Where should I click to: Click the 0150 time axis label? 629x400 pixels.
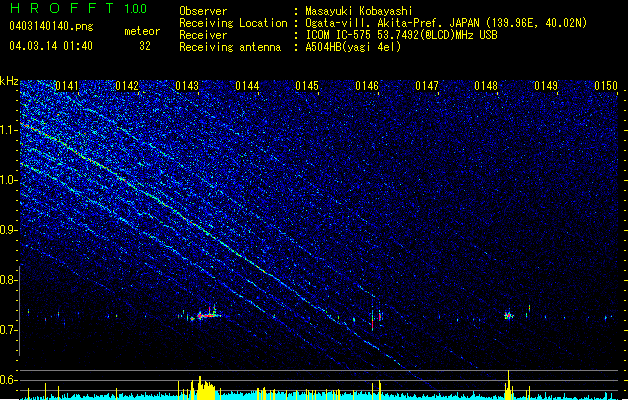pyautogui.click(x=606, y=86)
